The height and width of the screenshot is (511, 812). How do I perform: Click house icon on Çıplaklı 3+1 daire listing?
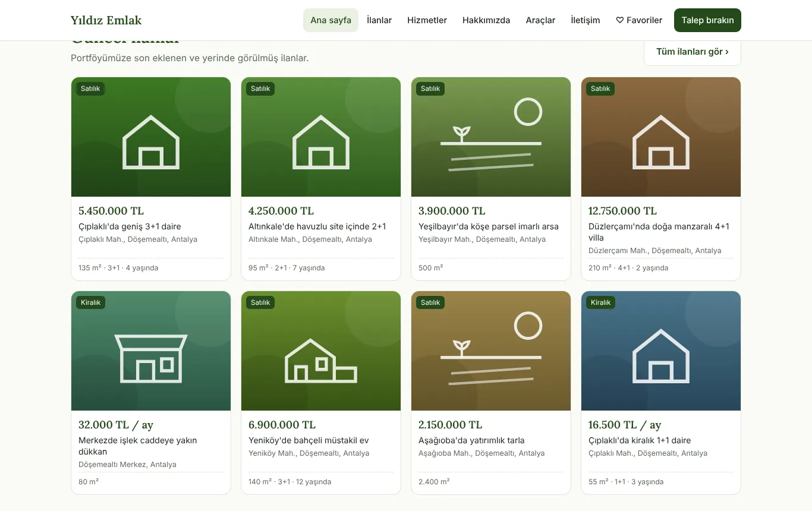[151, 142]
